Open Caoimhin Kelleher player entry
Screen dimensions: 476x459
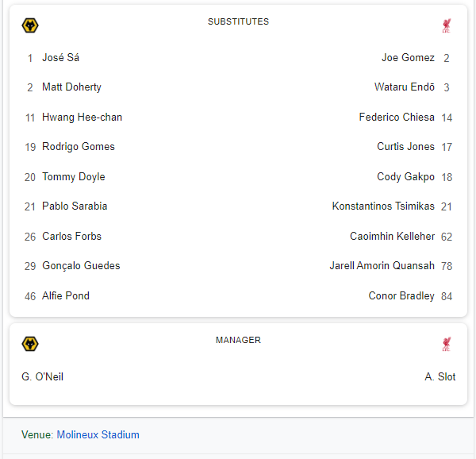pyautogui.click(x=392, y=236)
